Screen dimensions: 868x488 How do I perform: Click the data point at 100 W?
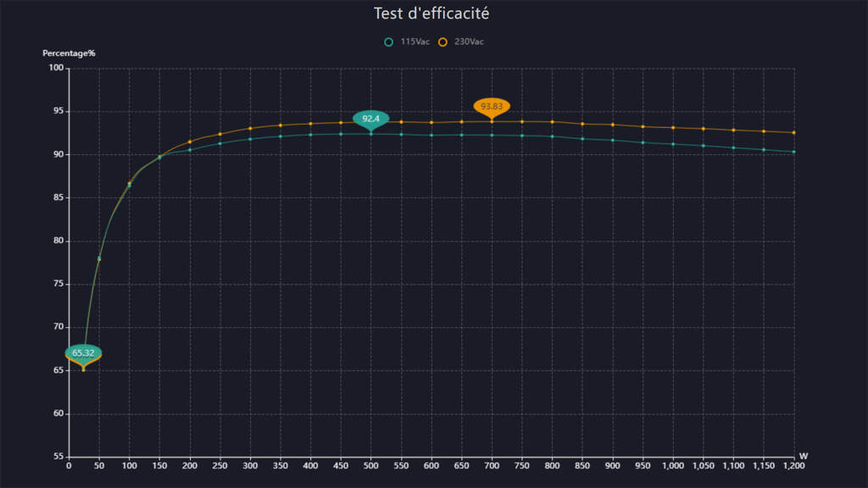tap(130, 184)
